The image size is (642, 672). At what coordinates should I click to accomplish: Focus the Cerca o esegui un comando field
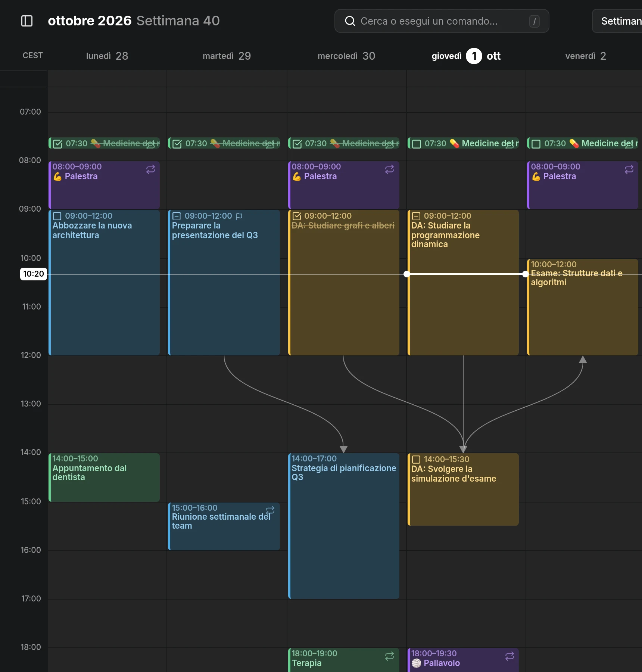click(x=442, y=21)
